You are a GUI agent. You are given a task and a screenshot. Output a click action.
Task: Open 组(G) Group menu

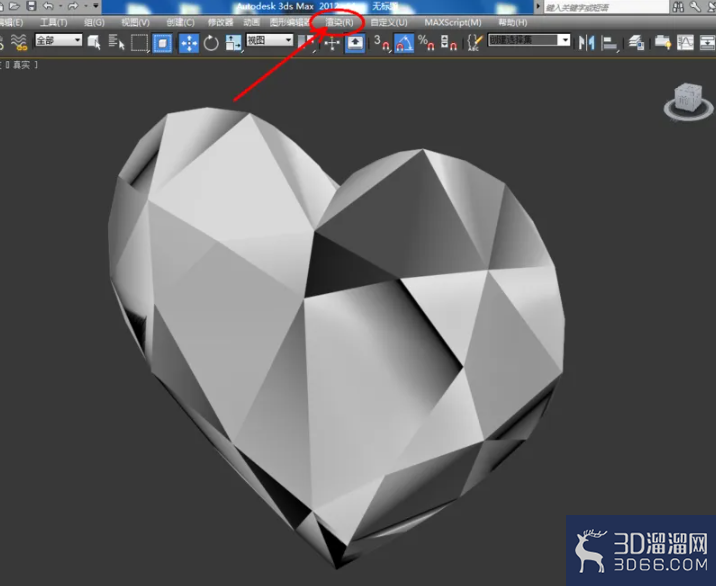pos(94,22)
